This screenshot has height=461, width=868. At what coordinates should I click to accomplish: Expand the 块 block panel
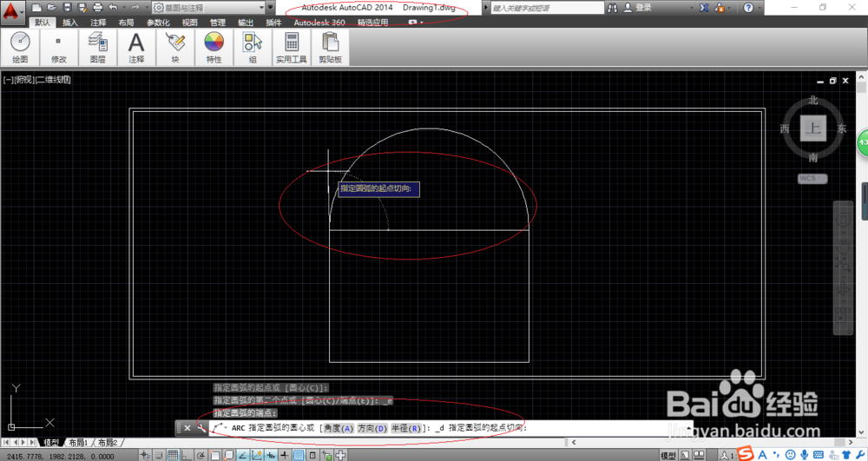click(x=175, y=47)
